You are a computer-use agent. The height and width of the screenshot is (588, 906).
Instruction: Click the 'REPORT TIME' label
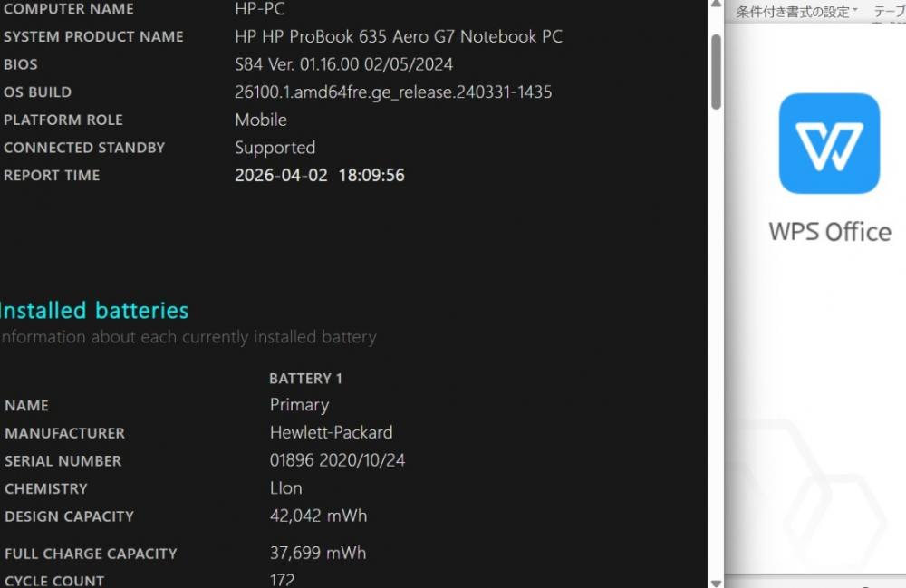[x=52, y=175]
